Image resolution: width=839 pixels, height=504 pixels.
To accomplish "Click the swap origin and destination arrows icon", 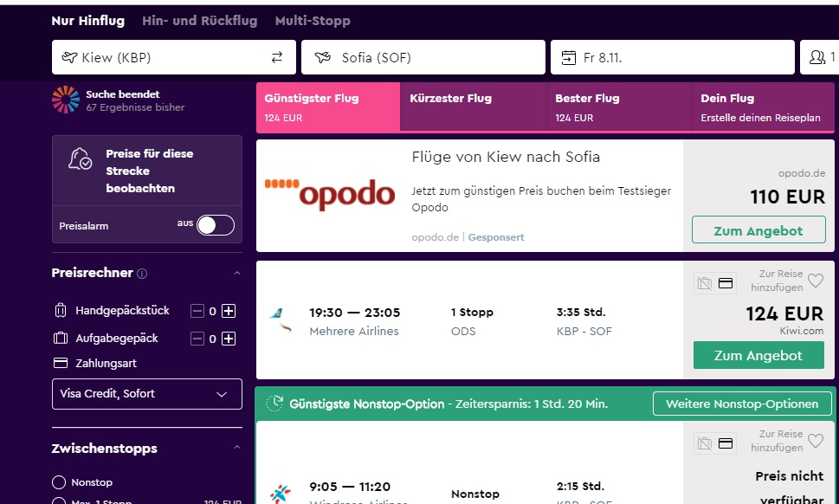I will pos(277,58).
